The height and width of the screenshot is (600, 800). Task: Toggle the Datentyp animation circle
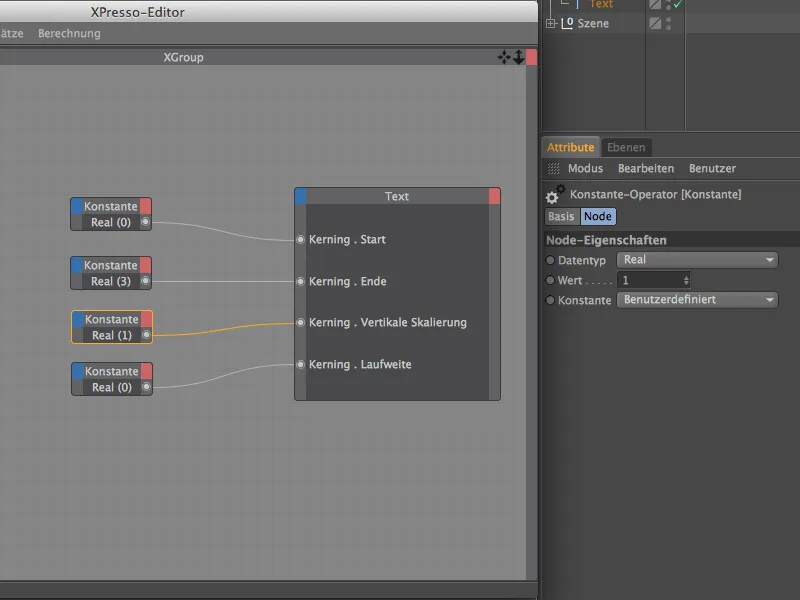pos(550,260)
